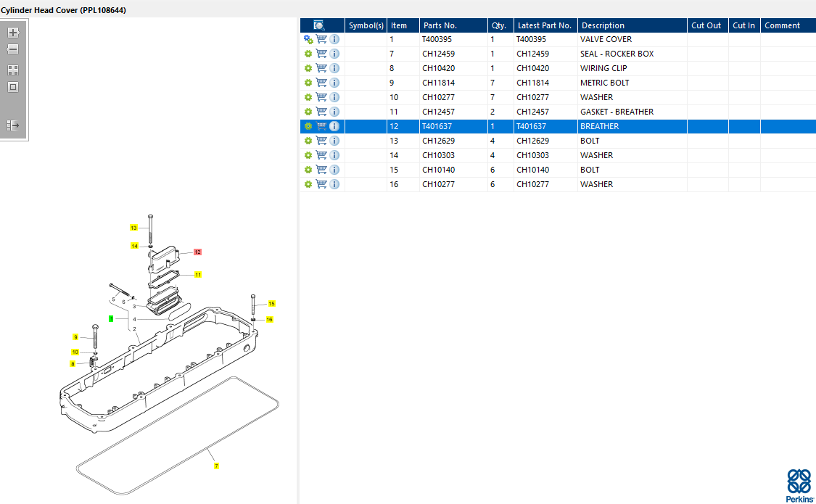This screenshot has height=504, width=816.
Task: Select callout 13 in the diagram
Action: [x=133, y=228]
